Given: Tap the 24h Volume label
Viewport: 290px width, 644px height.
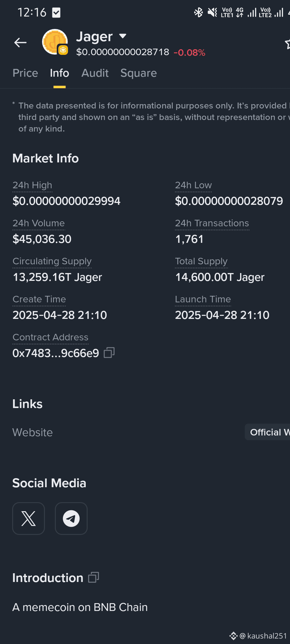Looking at the screenshot, I should tap(39, 223).
